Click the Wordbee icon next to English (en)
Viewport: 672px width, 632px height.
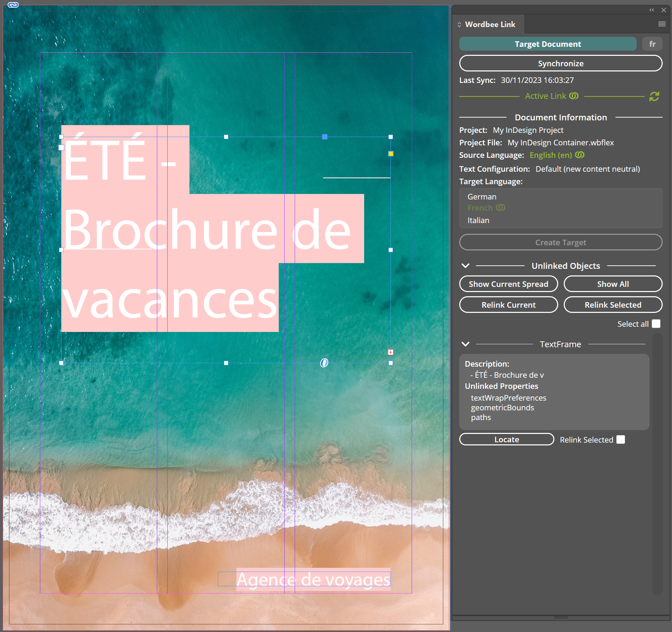[x=580, y=155]
